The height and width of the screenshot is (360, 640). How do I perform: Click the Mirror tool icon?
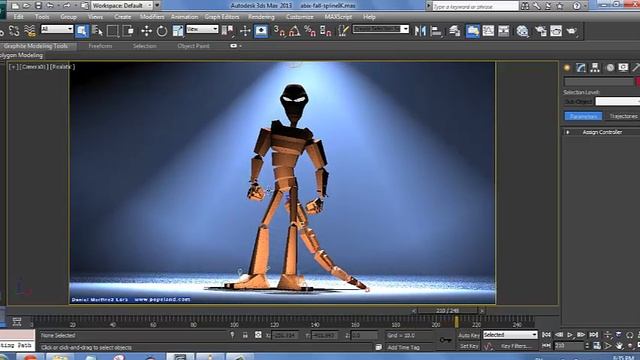coord(420,31)
